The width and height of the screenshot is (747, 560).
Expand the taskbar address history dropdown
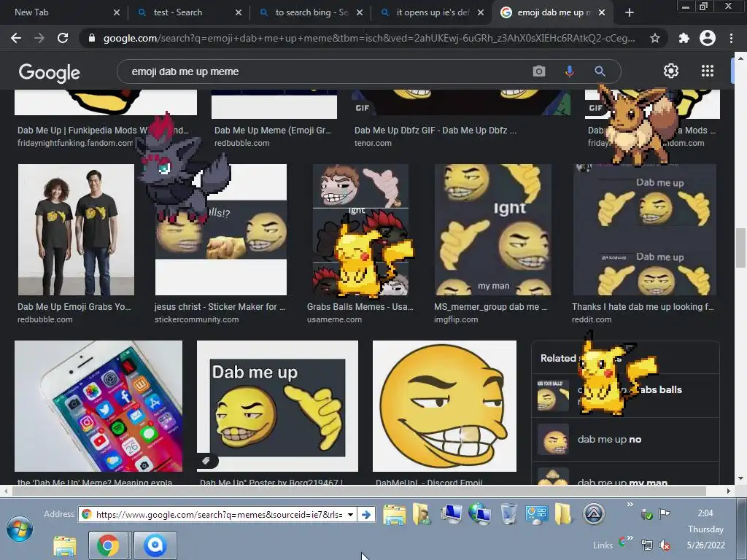point(351,514)
